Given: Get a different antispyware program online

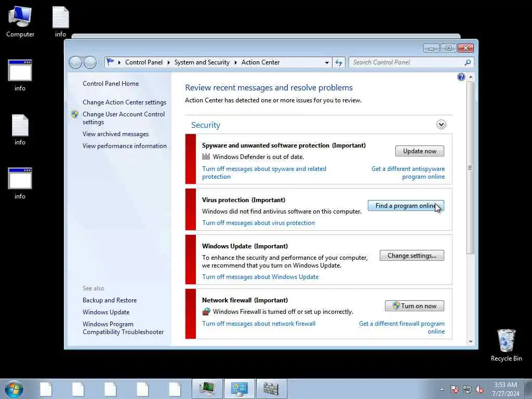Looking at the screenshot, I should tap(408, 172).
